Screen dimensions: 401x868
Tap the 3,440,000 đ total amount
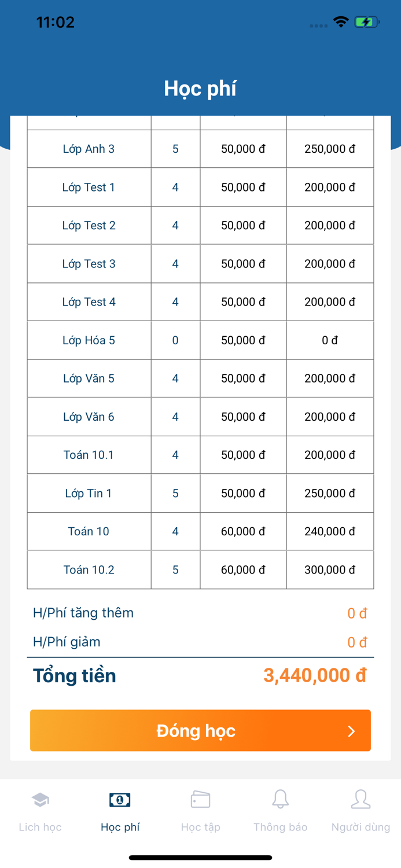(315, 675)
